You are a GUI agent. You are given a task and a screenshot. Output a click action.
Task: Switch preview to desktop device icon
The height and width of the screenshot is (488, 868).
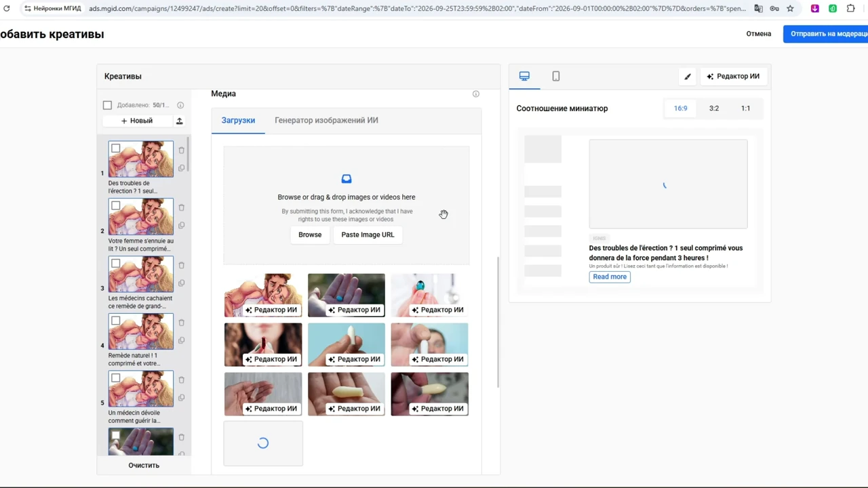point(524,76)
